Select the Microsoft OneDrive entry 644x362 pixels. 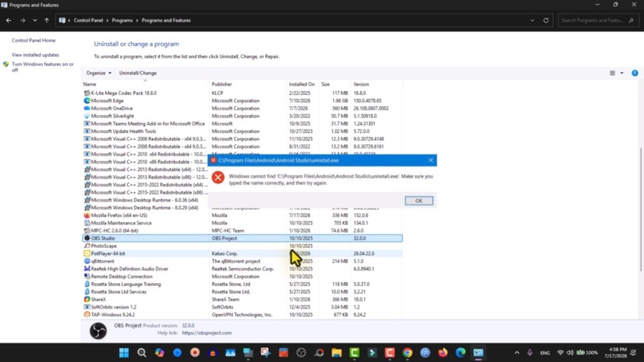point(242,108)
